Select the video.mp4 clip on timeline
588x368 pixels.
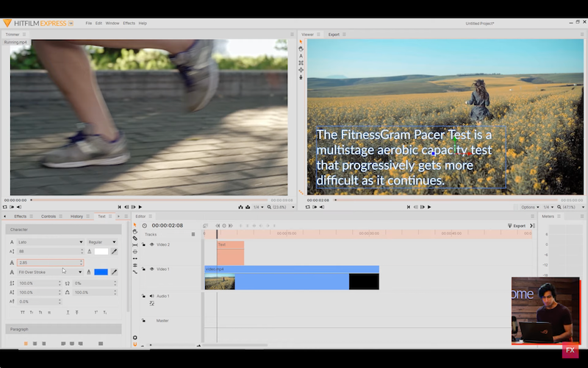pos(292,277)
